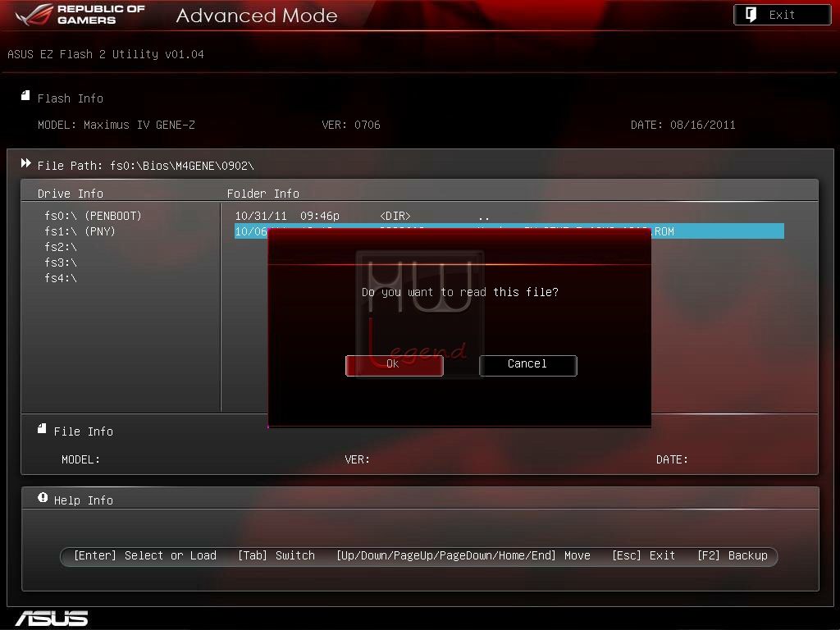840x630 pixels.
Task: Click '[Esc] Exit' help hint
Action: coord(643,555)
